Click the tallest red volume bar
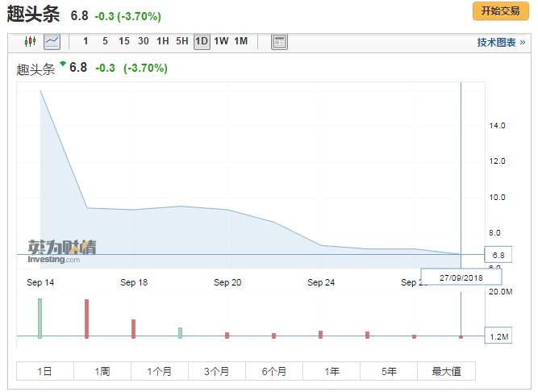 tap(87, 319)
